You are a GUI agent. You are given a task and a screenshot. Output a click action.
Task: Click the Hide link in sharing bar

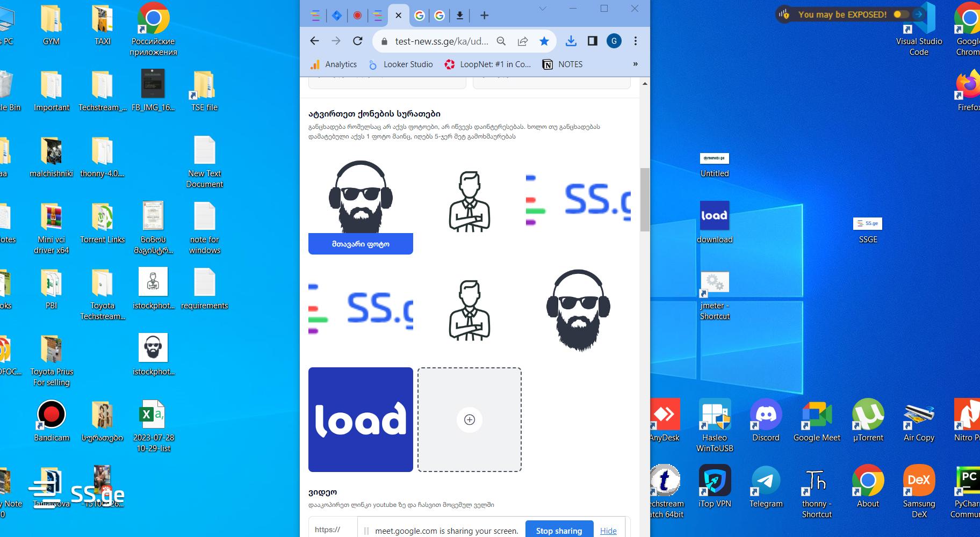pyautogui.click(x=608, y=531)
